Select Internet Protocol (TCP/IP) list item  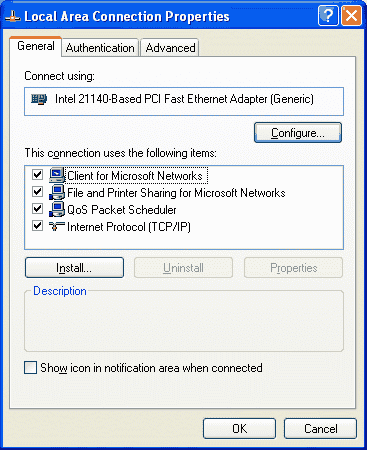coord(129,227)
